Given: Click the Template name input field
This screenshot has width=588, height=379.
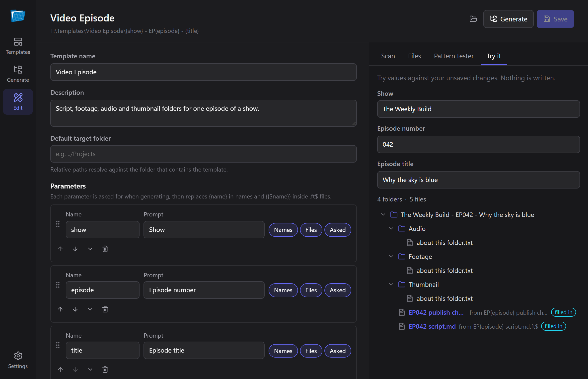Looking at the screenshot, I should [x=203, y=72].
